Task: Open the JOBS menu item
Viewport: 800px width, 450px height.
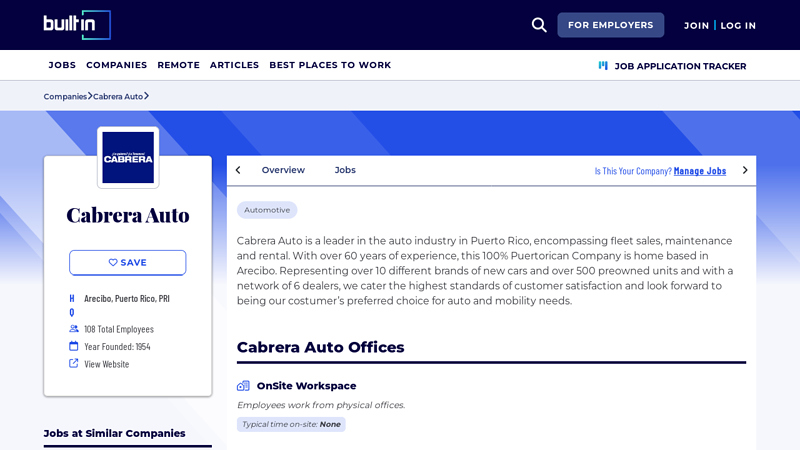Action: [x=62, y=65]
